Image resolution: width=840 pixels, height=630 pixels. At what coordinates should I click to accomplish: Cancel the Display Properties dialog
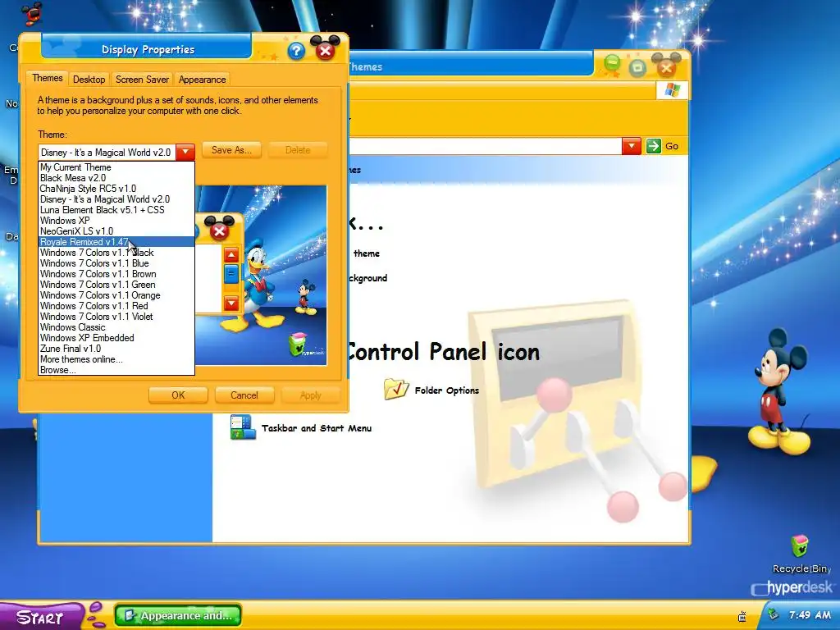(x=244, y=395)
